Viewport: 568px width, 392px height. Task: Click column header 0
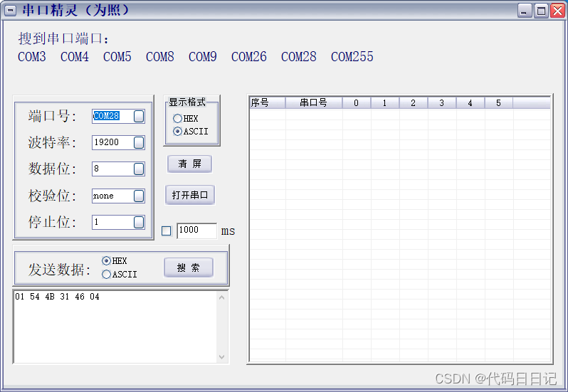tap(357, 102)
